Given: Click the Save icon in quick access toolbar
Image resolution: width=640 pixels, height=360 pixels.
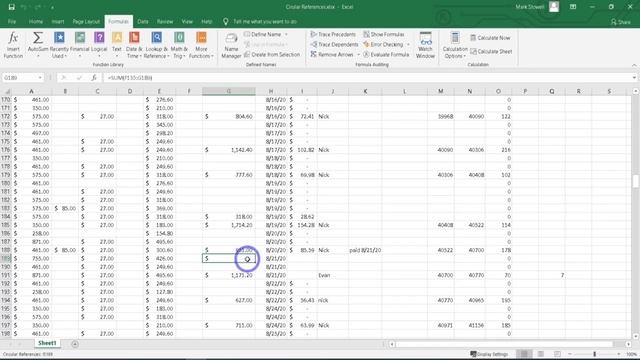Looking at the screenshot, I should (x=11, y=7).
